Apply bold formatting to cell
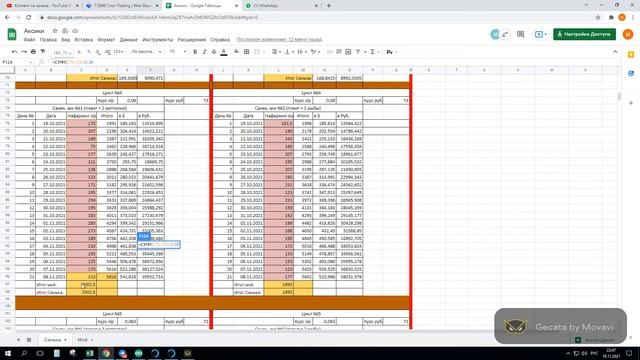This screenshot has height=360, width=640. click(x=195, y=52)
